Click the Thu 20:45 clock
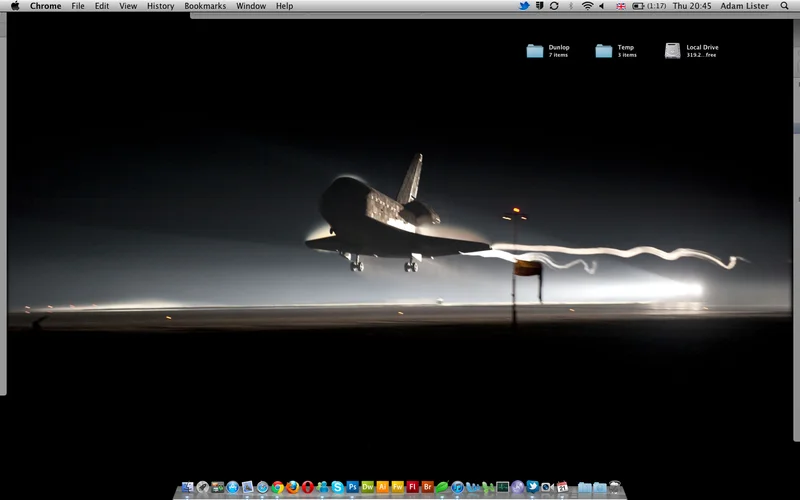The width and height of the screenshot is (800, 500). tap(692, 6)
